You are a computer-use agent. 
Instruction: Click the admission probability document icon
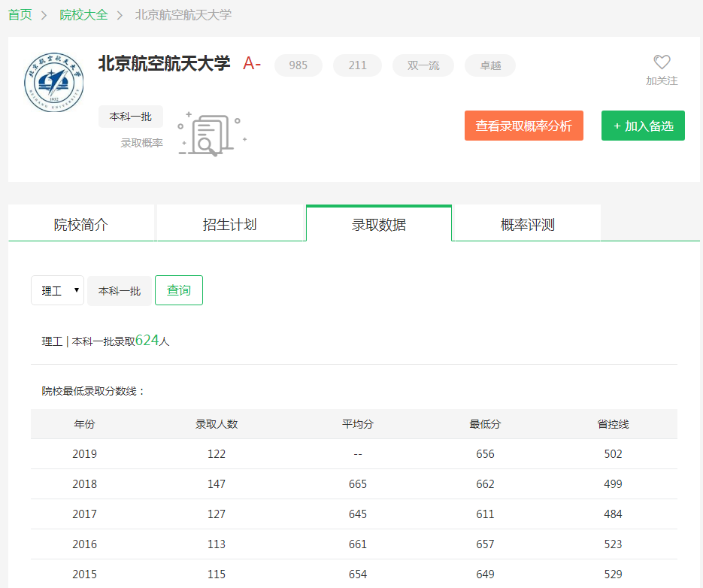click(210, 135)
